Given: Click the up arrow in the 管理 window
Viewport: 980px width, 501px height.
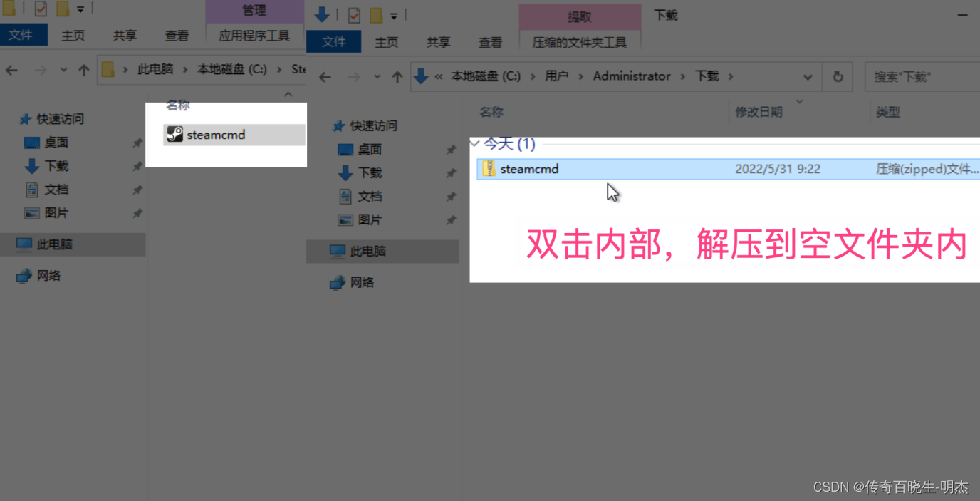Looking at the screenshot, I should point(84,70).
